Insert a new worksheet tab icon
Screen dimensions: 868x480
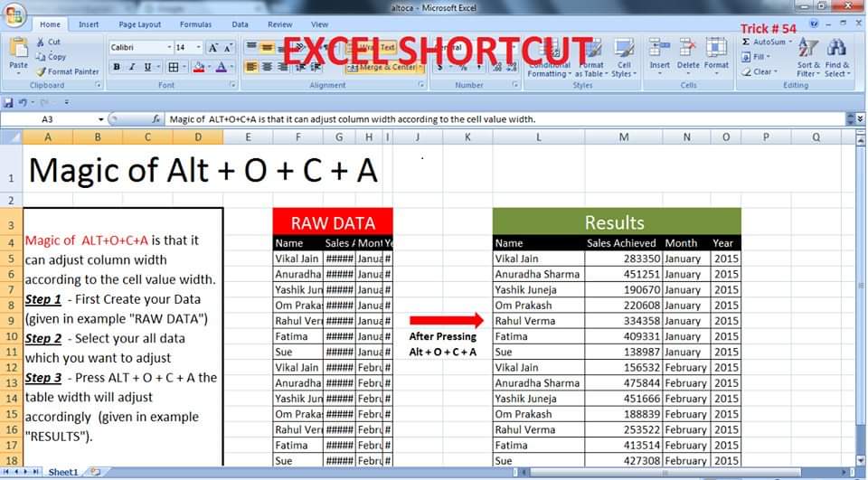(x=95, y=472)
